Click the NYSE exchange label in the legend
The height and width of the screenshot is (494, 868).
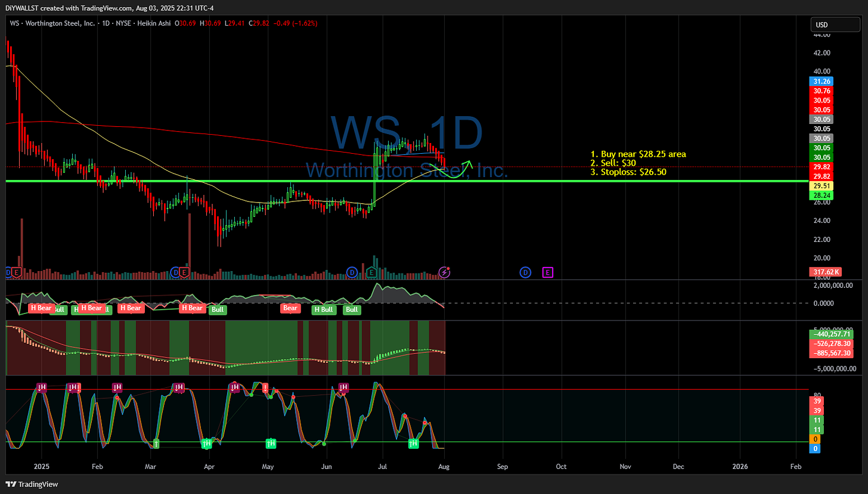coord(123,24)
